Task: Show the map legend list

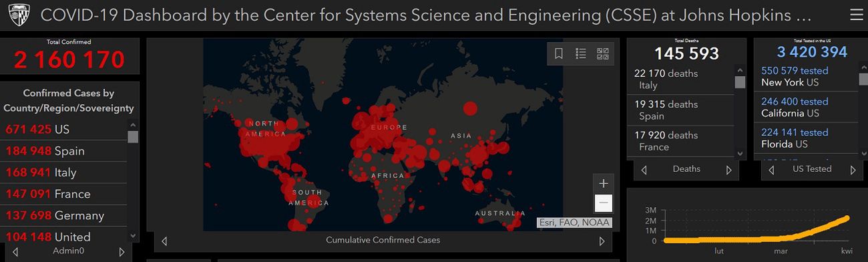Action: point(581,53)
